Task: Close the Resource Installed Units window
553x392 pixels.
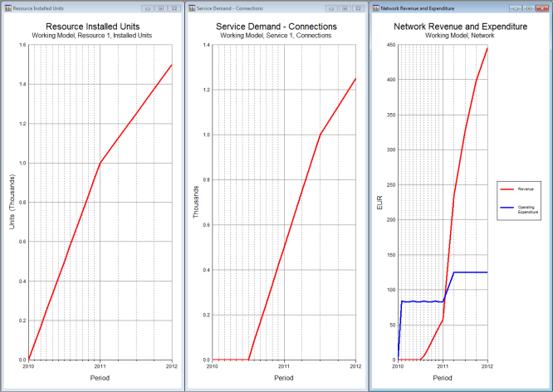Action: 174,7
